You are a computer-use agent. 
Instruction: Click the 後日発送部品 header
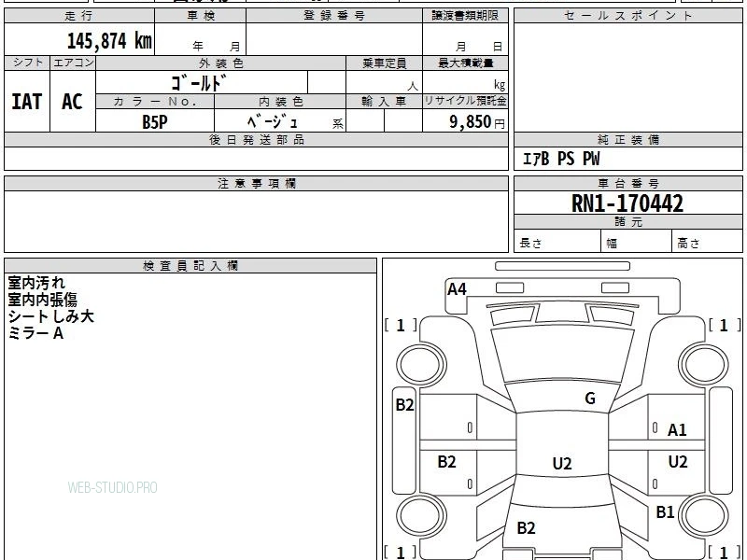(256, 139)
